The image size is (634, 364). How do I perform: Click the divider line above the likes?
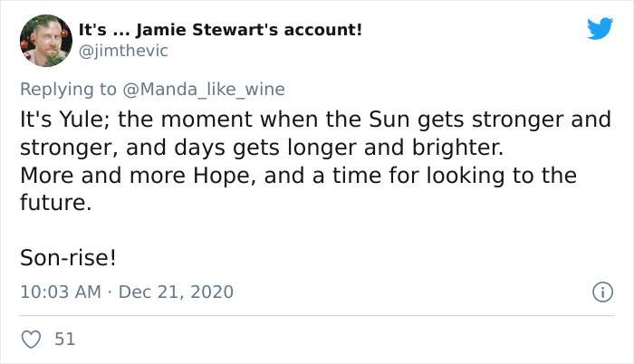pyautogui.click(x=317, y=315)
